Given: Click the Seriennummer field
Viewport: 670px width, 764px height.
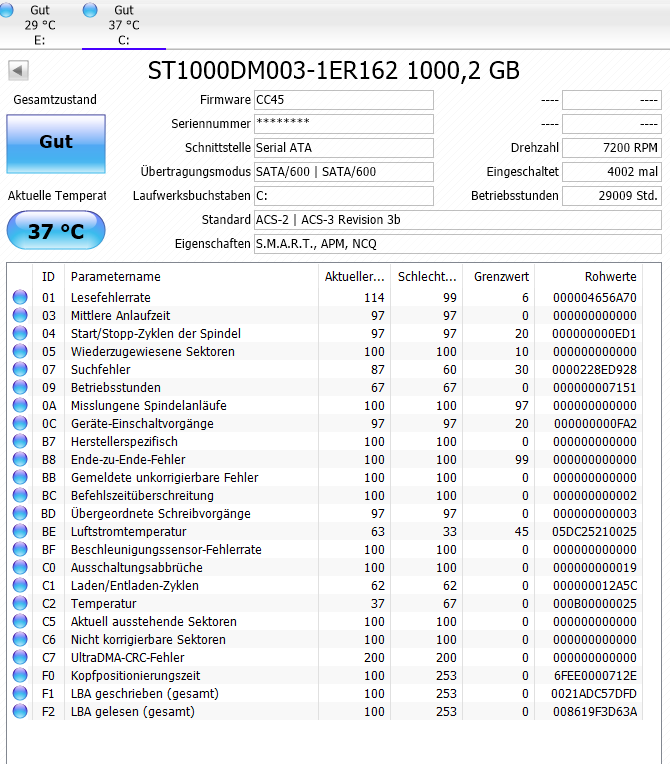Looking at the screenshot, I should pyautogui.click(x=344, y=124).
